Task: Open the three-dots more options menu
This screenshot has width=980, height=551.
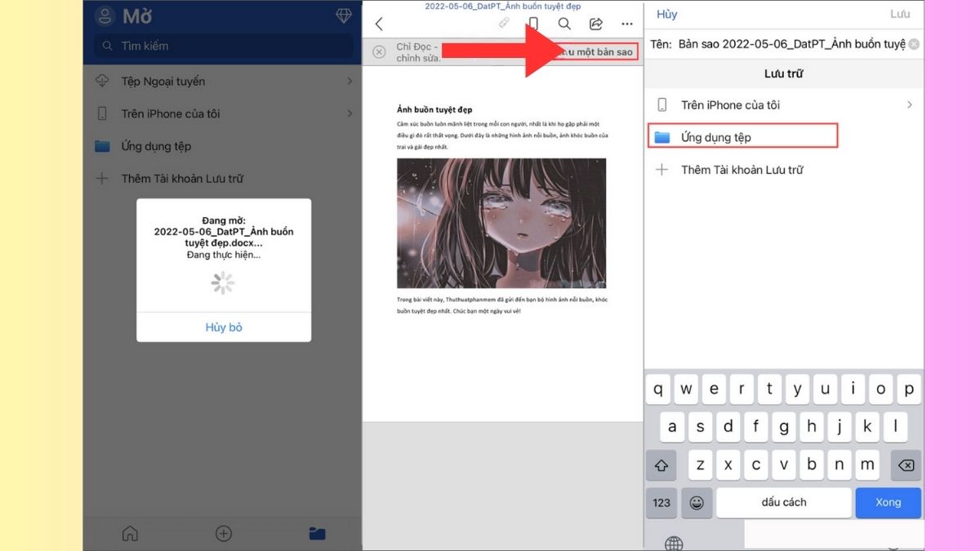Action: [x=627, y=24]
